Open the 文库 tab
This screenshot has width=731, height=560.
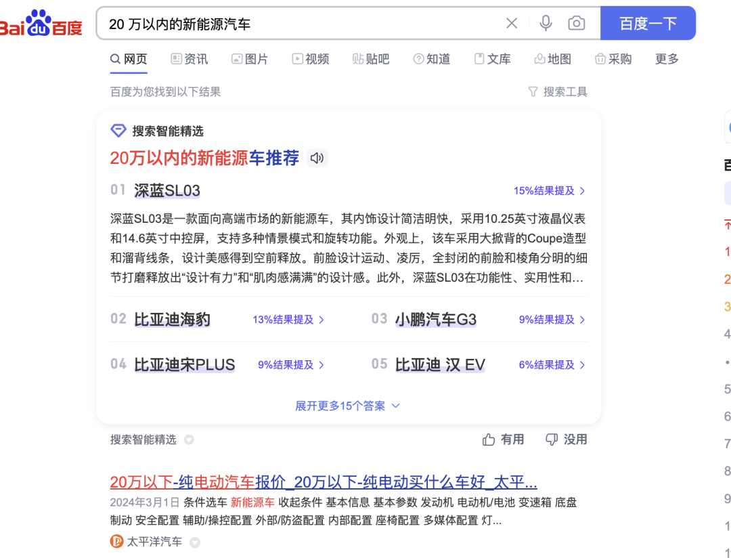(x=492, y=59)
